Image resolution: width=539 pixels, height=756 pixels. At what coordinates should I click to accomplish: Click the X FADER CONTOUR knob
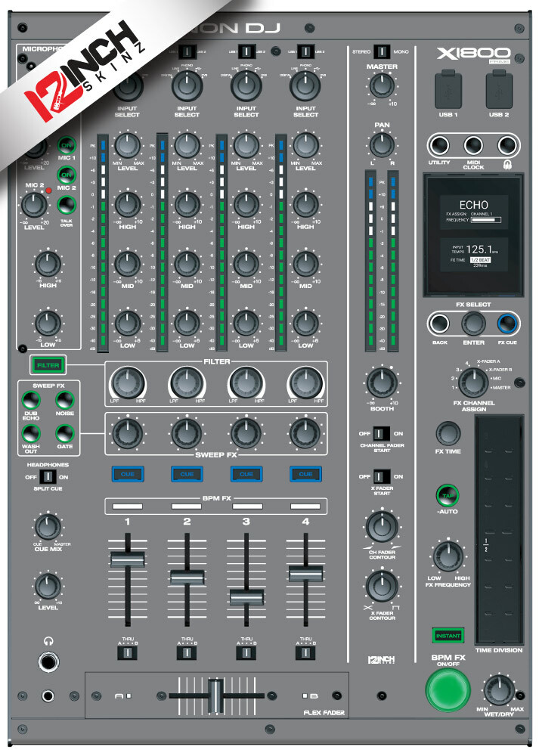381,585
